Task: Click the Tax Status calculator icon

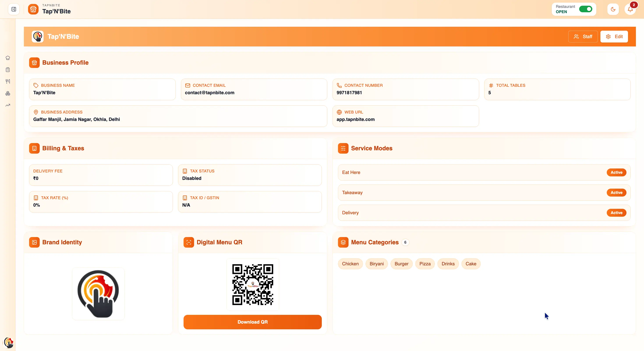Action: pyautogui.click(x=185, y=171)
